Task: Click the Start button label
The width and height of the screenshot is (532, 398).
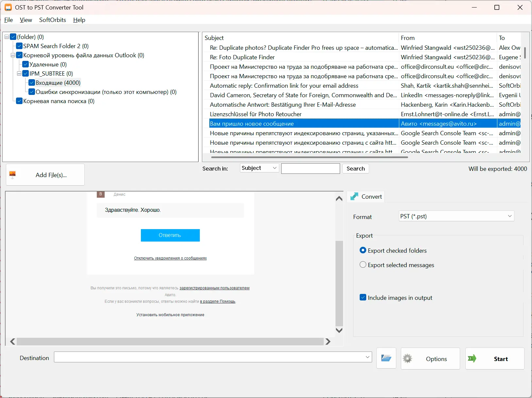Action: coord(501,359)
